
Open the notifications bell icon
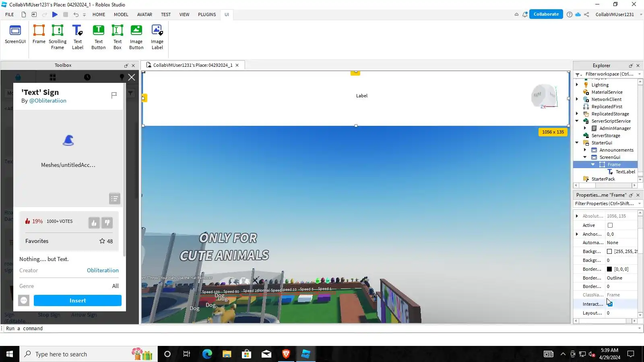(x=525, y=14)
